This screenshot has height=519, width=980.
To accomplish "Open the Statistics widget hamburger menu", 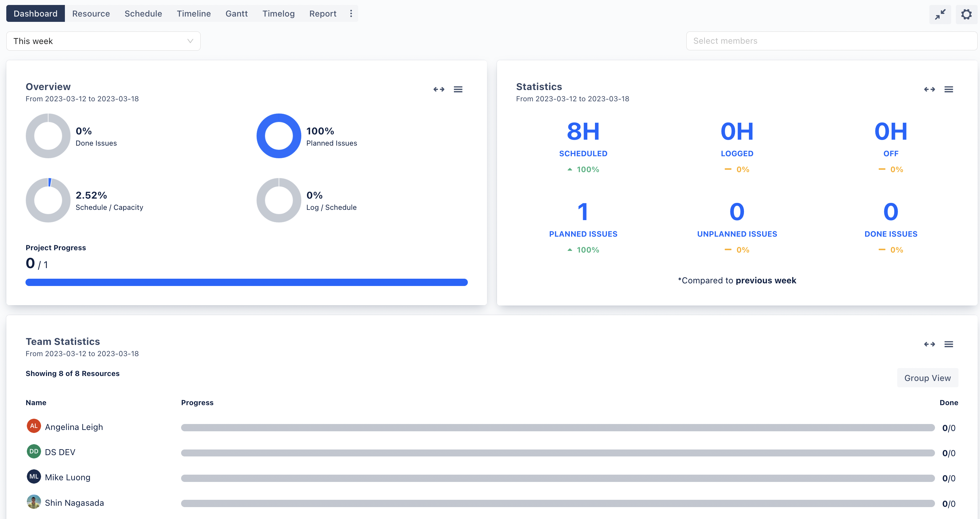I will pyautogui.click(x=949, y=89).
